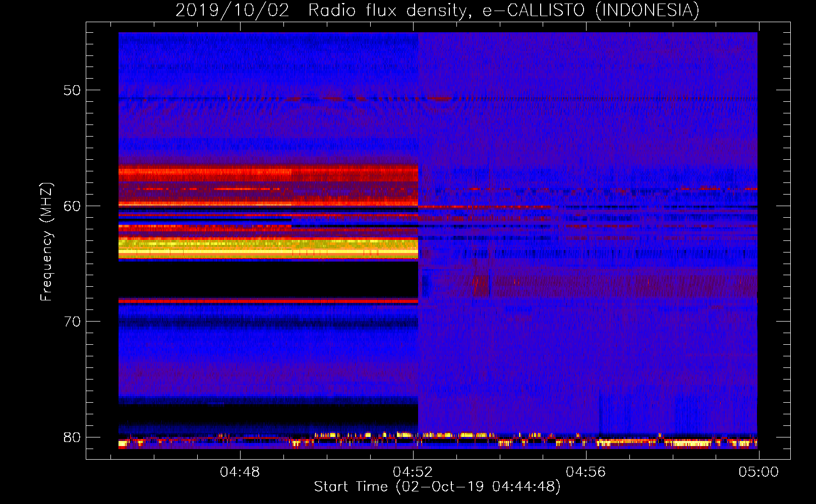Click the 04:56 time tick label
The height and width of the screenshot is (504, 816).
pyautogui.click(x=586, y=472)
